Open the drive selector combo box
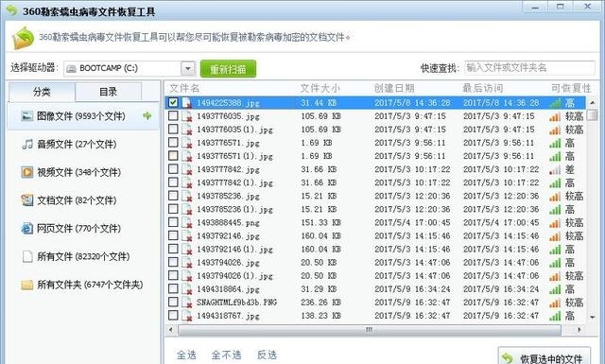This screenshot has height=364, width=605. 130,69
